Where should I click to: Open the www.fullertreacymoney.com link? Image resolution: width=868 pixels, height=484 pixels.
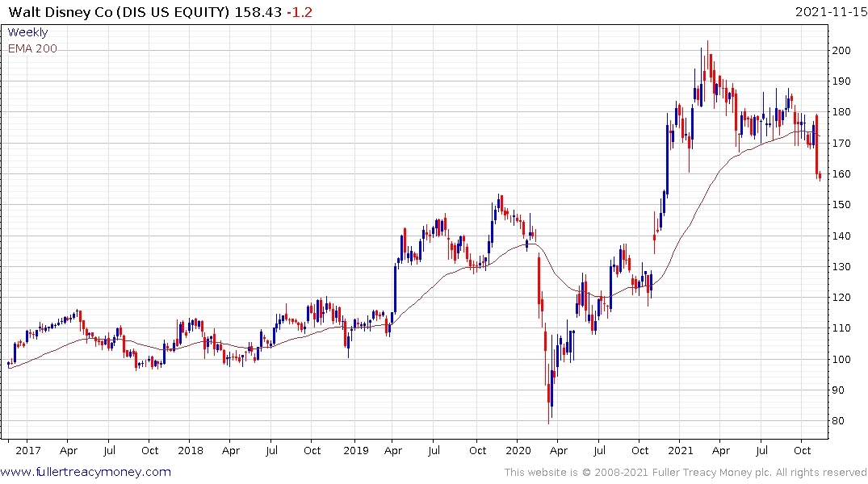click(x=86, y=472)
